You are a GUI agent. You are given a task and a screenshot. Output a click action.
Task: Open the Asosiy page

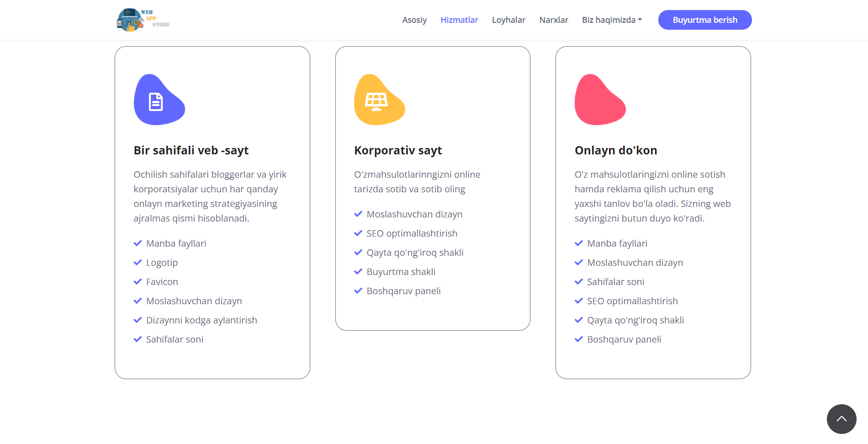[414, 20]
